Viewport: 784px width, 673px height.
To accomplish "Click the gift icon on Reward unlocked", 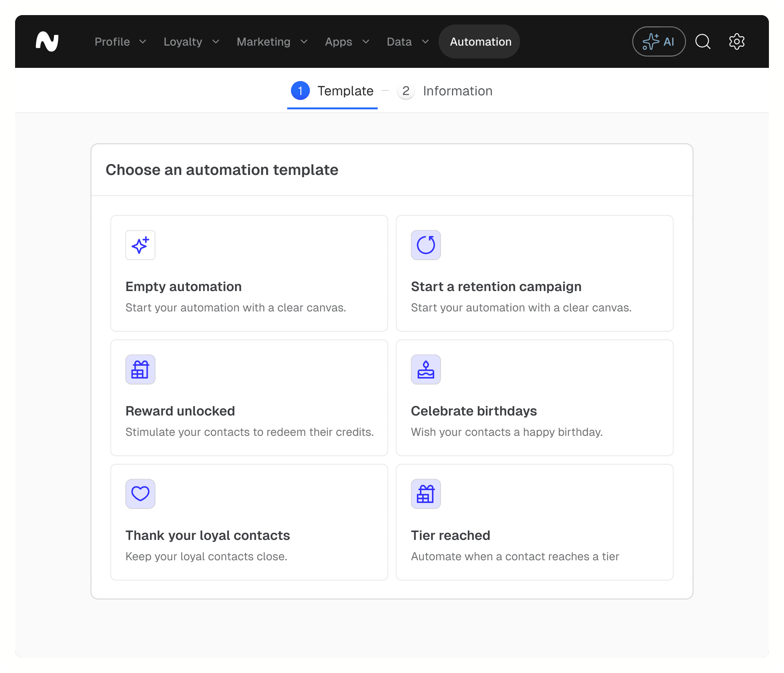I will pyautogui.click(x=140, y=369).
